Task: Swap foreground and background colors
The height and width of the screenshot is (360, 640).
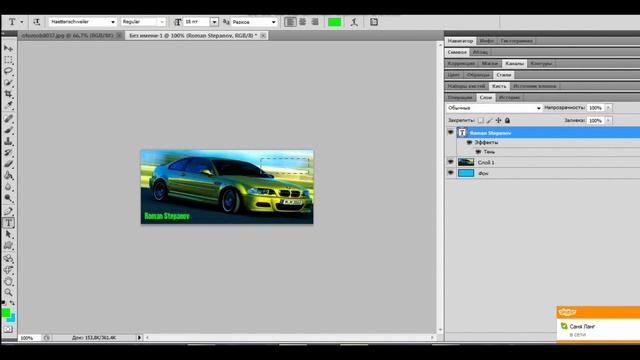Action: click(x=12, y=303)
